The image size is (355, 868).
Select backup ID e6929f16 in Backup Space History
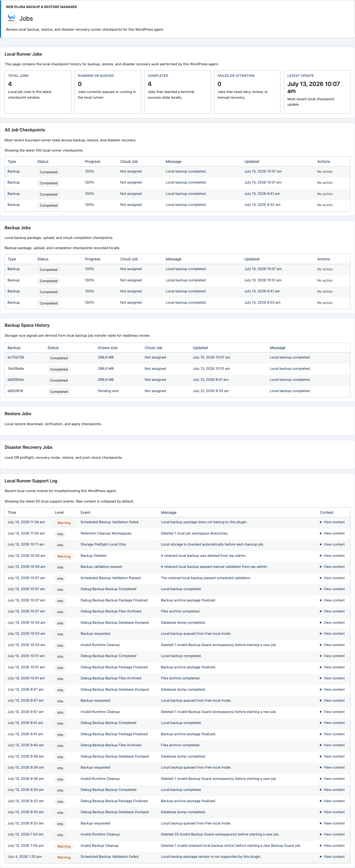tap(15, 391)
